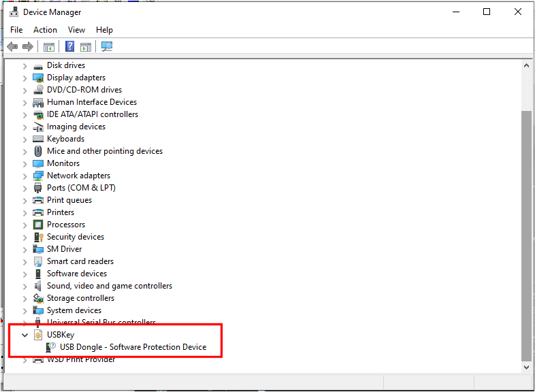Collapse the USBKey node

(25, 335)
